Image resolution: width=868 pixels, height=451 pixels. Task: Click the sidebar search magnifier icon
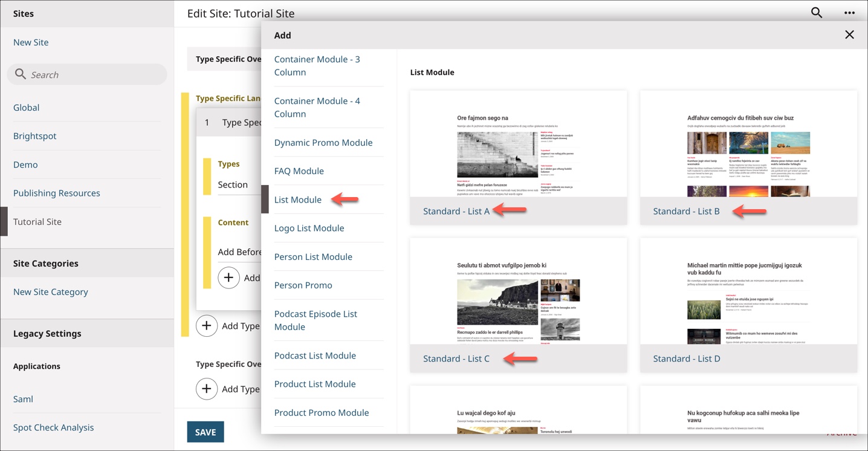tap(21, 74)
